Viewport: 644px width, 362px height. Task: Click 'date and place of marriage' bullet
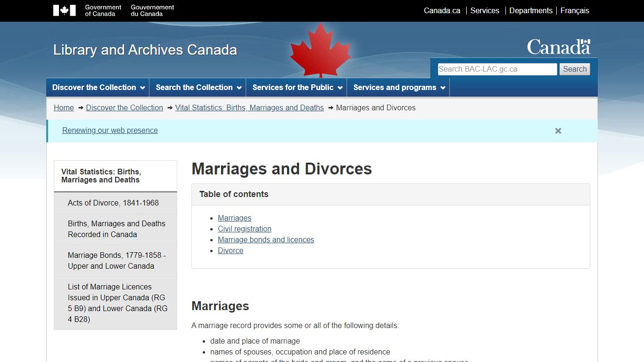point(255,341)
